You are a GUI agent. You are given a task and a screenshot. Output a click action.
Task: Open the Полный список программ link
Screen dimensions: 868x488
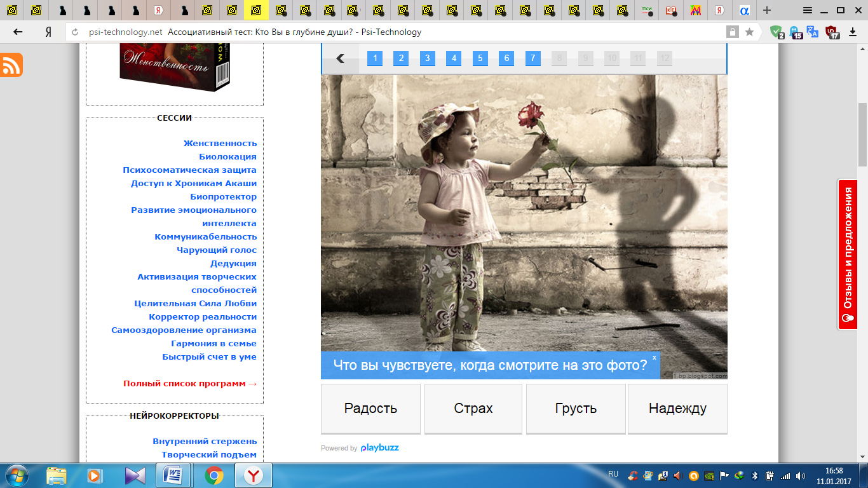[x=190, y=384]
